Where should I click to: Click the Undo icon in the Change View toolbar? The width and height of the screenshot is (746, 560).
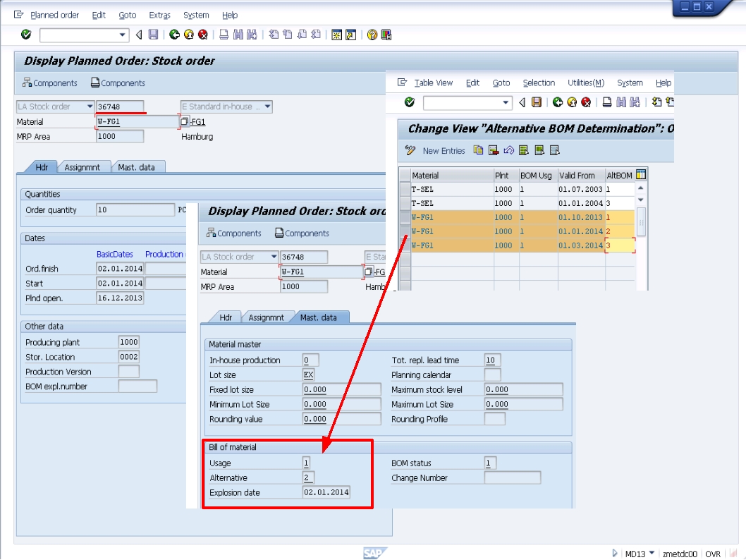coord(508,150)
